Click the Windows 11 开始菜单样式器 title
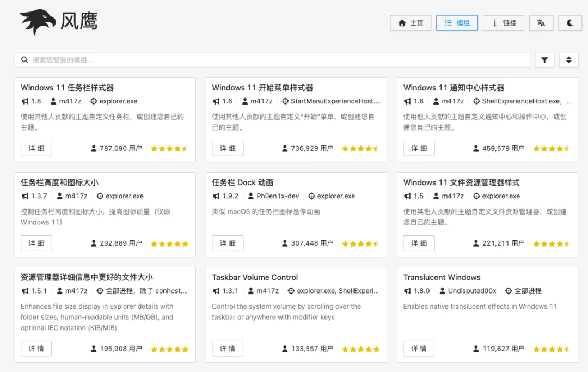588x372 pixels. tap(262, 88)
